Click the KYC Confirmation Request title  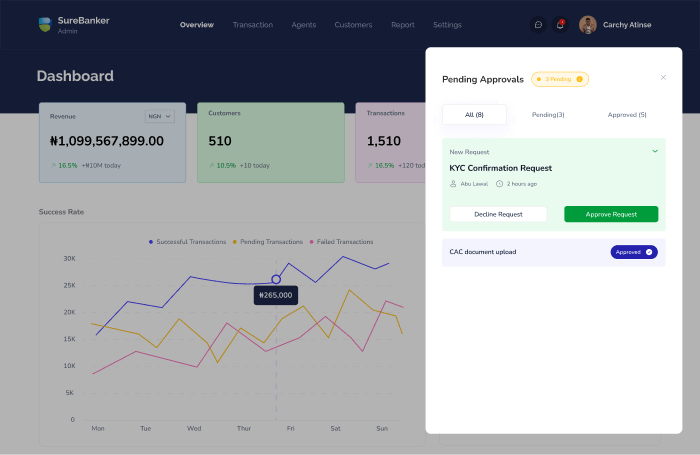pyautogui.click(x=500, y=168)
